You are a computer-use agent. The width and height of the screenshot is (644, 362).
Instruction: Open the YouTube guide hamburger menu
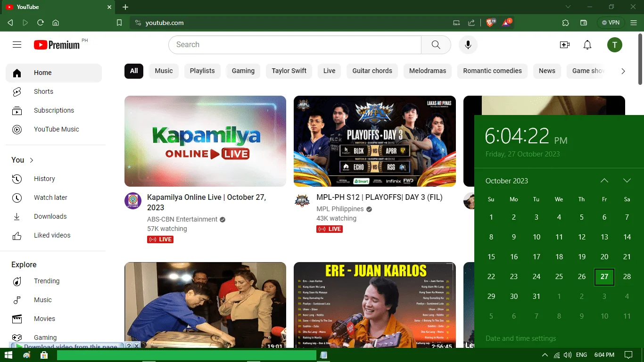pyautogui.click(x=17, y=45)
